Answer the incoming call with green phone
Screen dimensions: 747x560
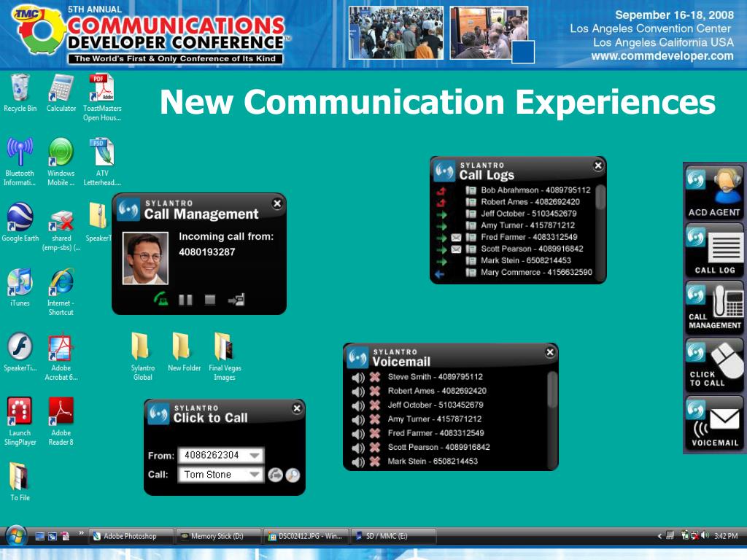[x=161, y=299]
